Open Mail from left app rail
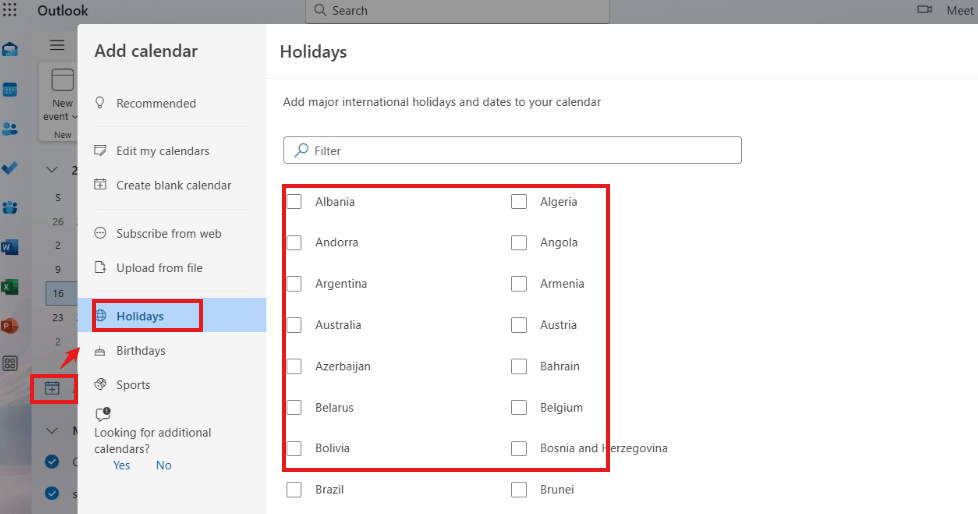 click(x=10, y=49)
